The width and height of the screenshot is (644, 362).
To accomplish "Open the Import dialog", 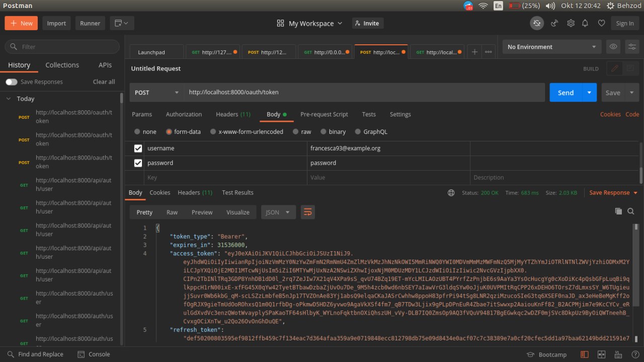I will 56,23.
